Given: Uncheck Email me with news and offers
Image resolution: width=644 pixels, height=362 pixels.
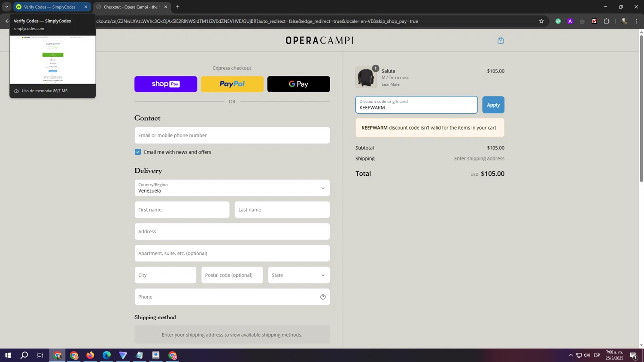Looking at the screenshot, I should (x=138, y=152).
